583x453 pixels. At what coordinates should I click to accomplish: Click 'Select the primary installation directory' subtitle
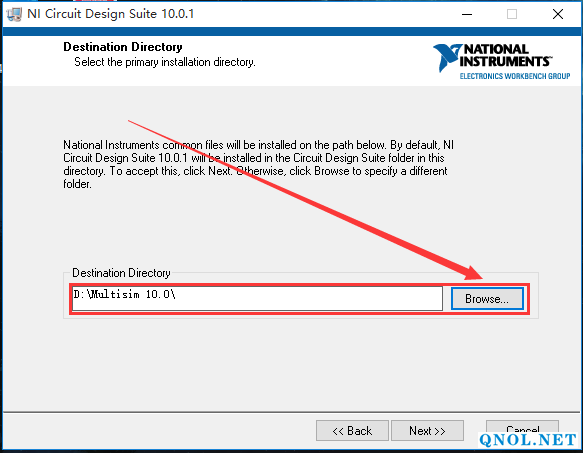[165, 62]
